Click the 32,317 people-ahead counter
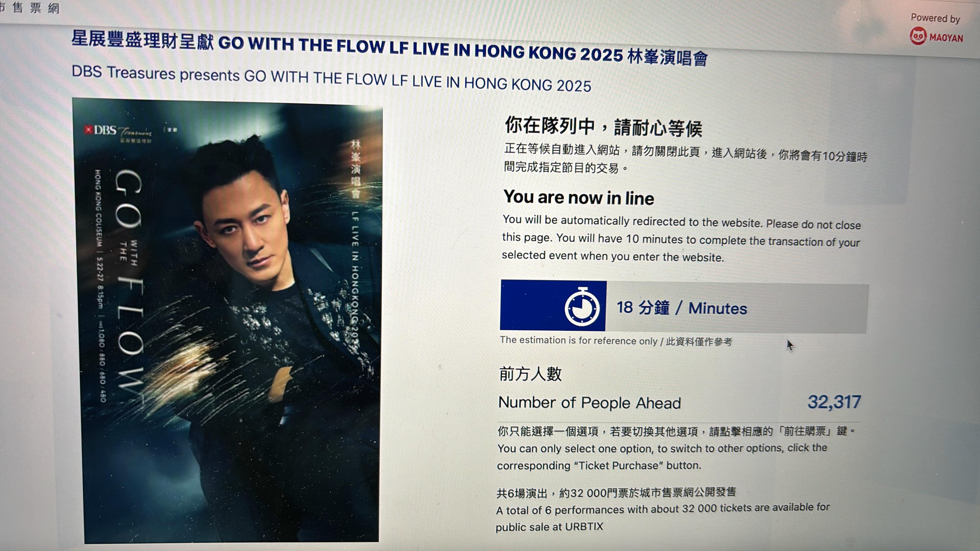Image resolution: width=980 pixels, height=551 pixels. 834,402
